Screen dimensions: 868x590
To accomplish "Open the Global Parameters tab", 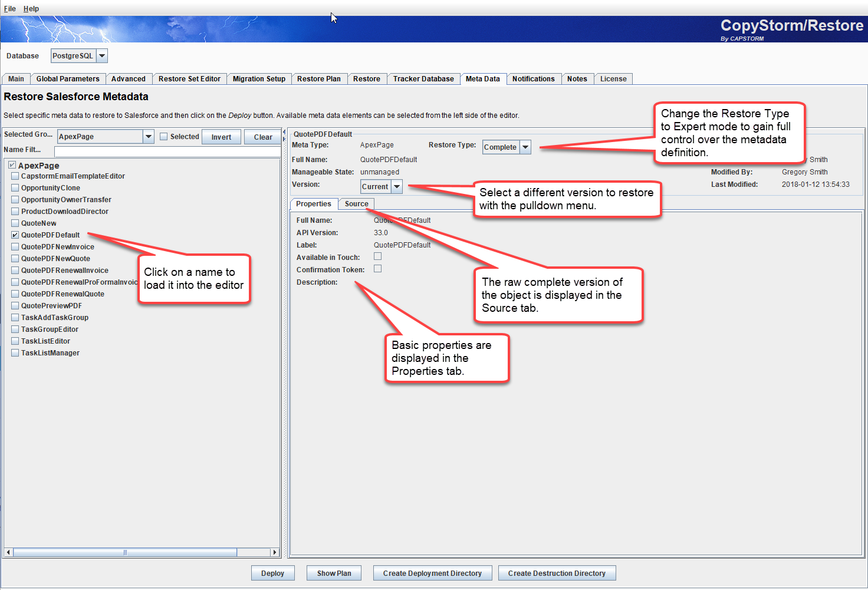I will [x=68, y=79].
